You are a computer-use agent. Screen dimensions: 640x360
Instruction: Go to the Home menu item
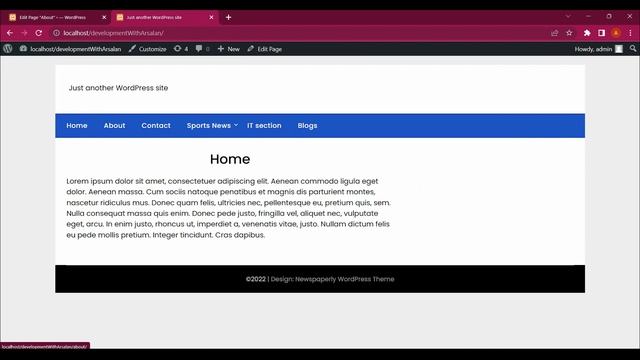point(77,126)
